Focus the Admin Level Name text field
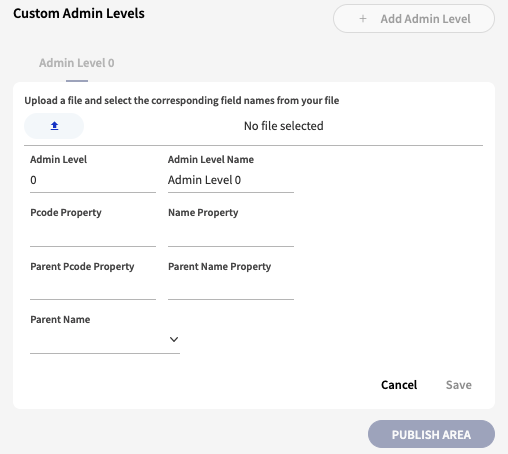The image size is (508, 454). (231, 180)
